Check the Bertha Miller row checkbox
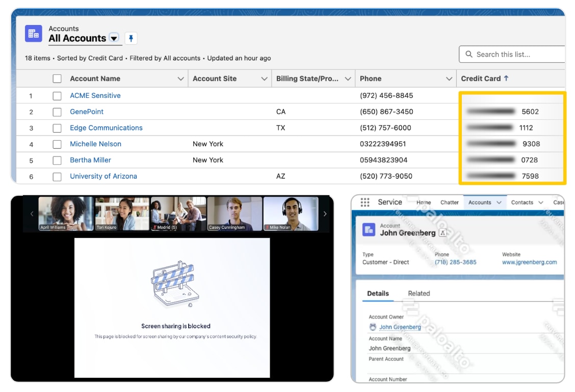 pyautogui.click(x=57, y=160)
